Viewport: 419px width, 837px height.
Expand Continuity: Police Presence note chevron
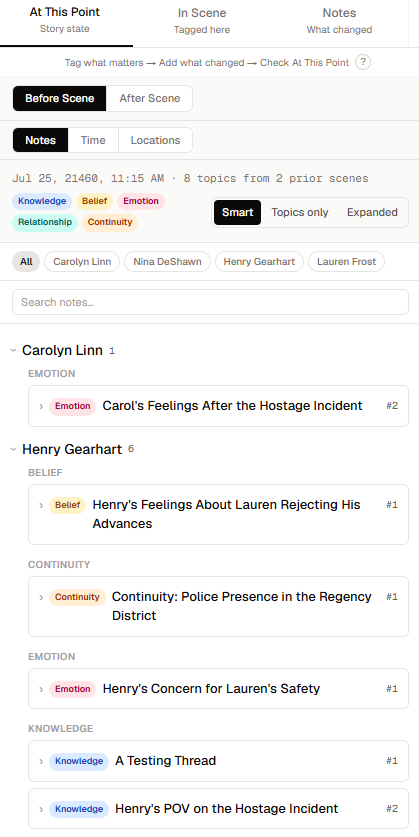pyautogui.click(x=41, y=597)
